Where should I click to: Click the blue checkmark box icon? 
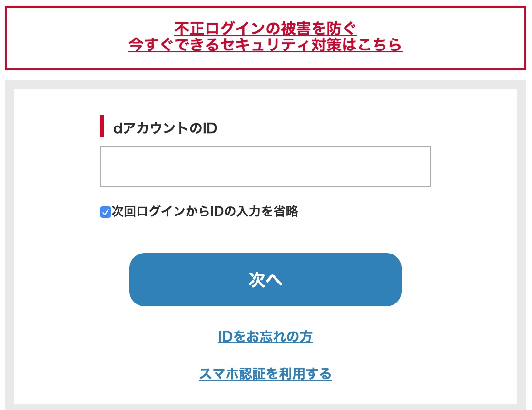coord(105,212)
